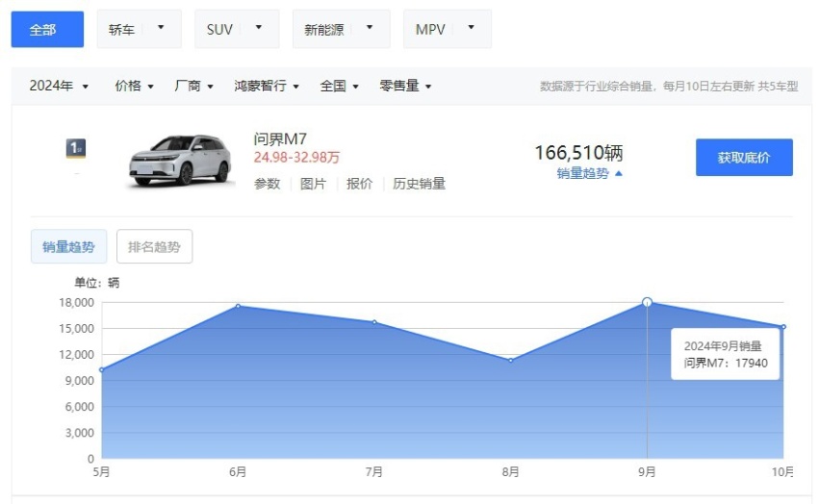Click the 单位：辆 chart unit label
820x504 pixels.
tap(97, 283)
